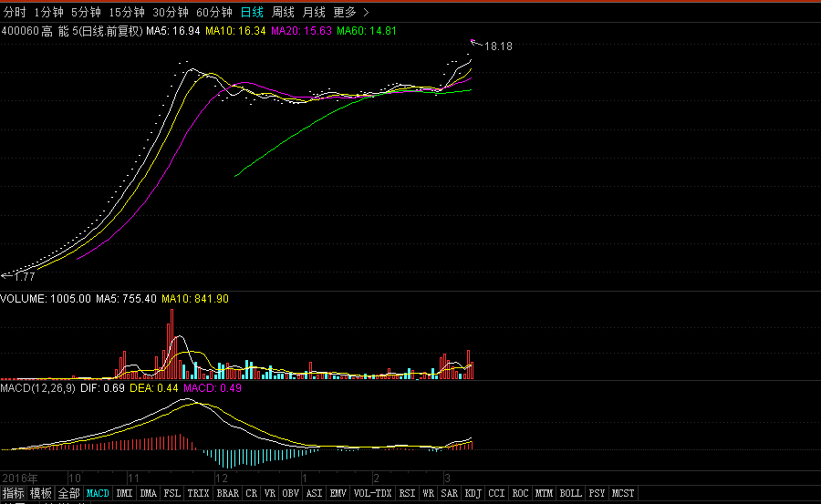Select the 1分钟 period tab
Screen dimensions: 821x504
[48, 12]
